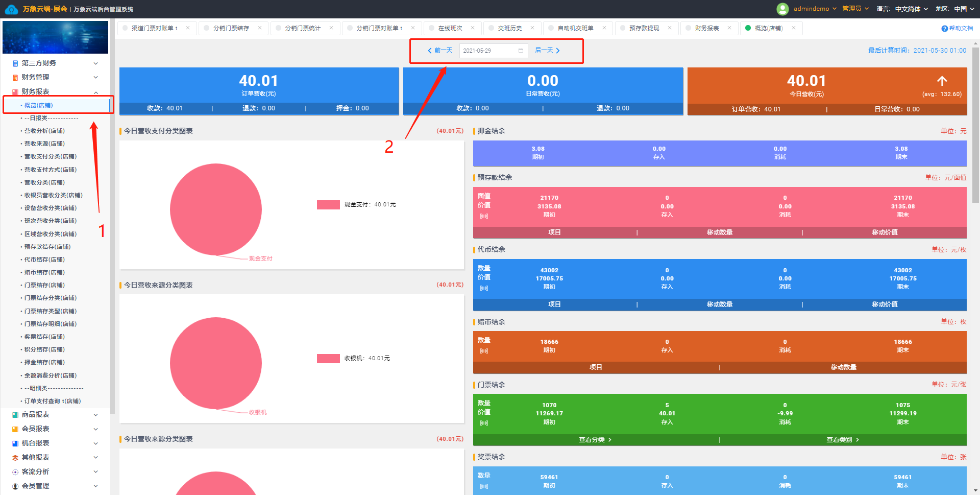Open 押金结存(店铺) report
This screenshot has width=980, height=495.
tap(44, 363)
